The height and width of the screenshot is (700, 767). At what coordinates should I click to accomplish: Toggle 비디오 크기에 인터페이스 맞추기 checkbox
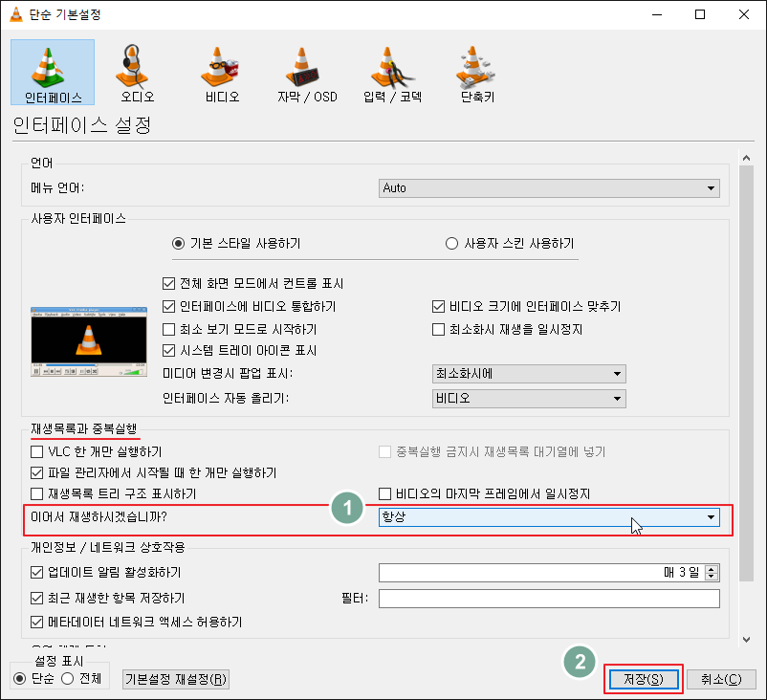pos(438,306)
